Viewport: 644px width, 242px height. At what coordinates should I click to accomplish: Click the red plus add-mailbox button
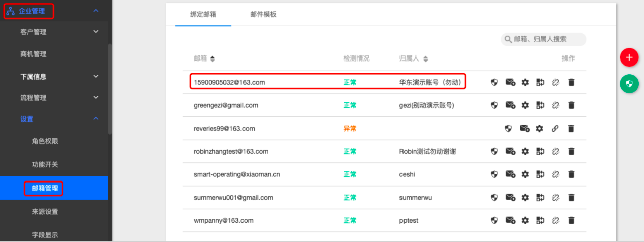click(629, 57)
